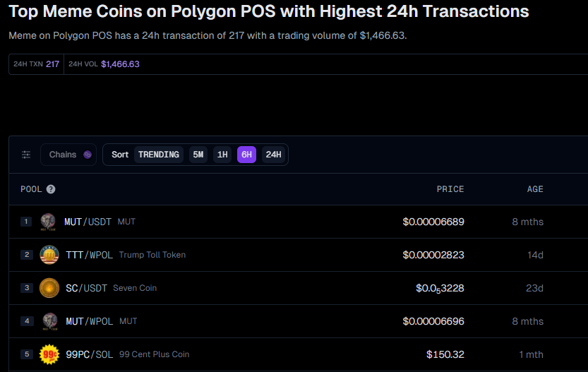
Task: Select the 24H sort timeframe
Action: coord(273,155)
